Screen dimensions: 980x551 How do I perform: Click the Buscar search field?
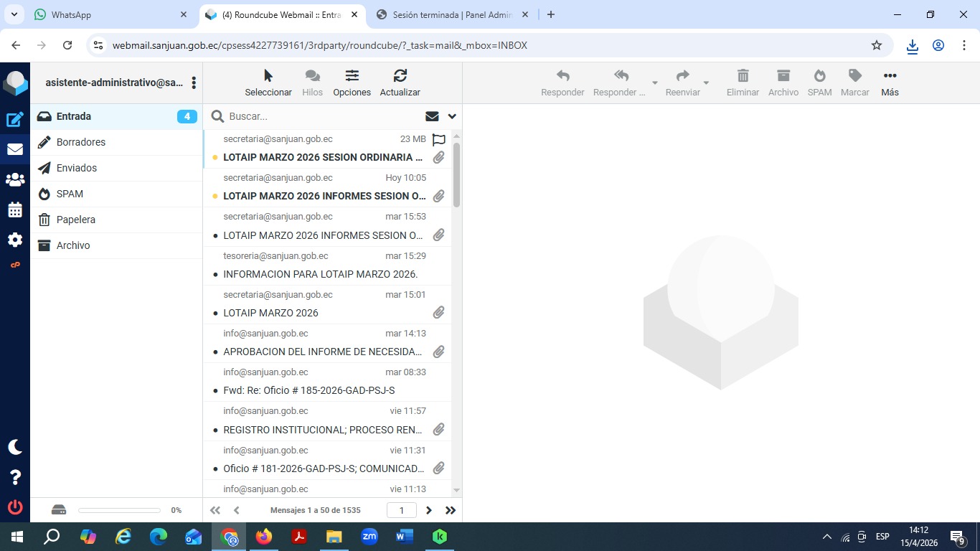click(323, 116)
